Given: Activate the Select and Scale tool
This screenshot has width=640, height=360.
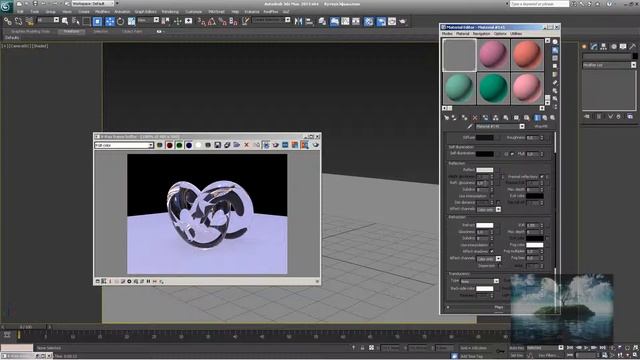Looking at the screenshot, I should tap(131, 21).
